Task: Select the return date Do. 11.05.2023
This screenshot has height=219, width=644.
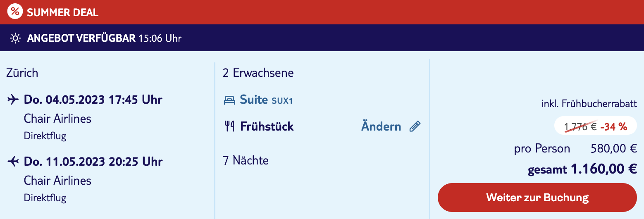Action: pos(64,162)
